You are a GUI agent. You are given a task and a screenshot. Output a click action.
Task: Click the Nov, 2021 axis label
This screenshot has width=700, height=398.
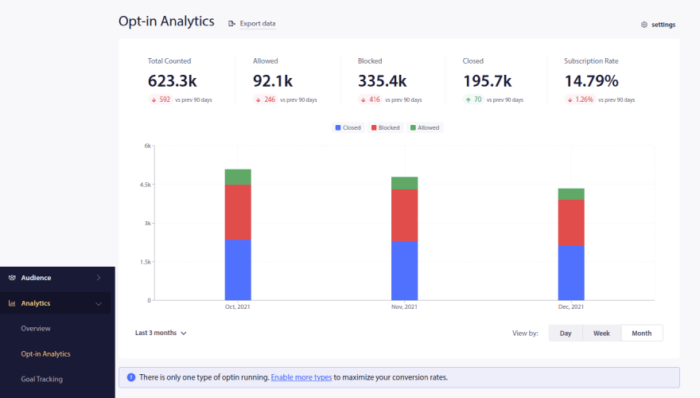coord(404,307)
